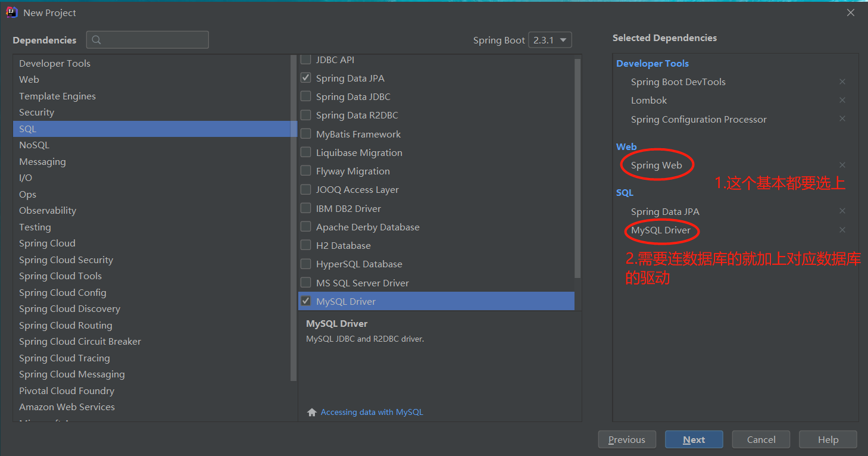Viewport: 868px width, 456px height.
Task: Check MS SQL Server Driver checkbox
Action: (305, 283)
